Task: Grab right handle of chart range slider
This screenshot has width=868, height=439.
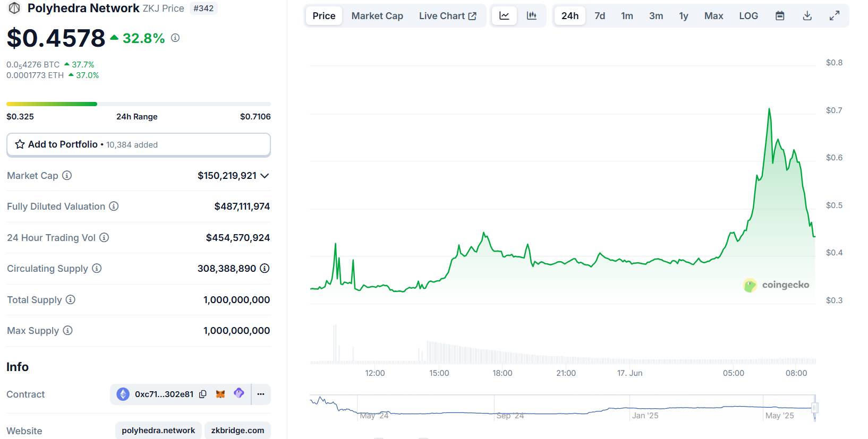Action: [815, 408]
